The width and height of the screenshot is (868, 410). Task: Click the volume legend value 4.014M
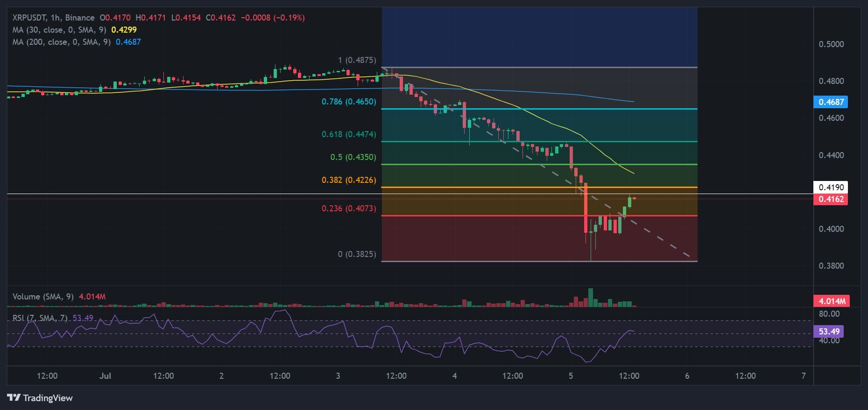(x=92, y=297)
